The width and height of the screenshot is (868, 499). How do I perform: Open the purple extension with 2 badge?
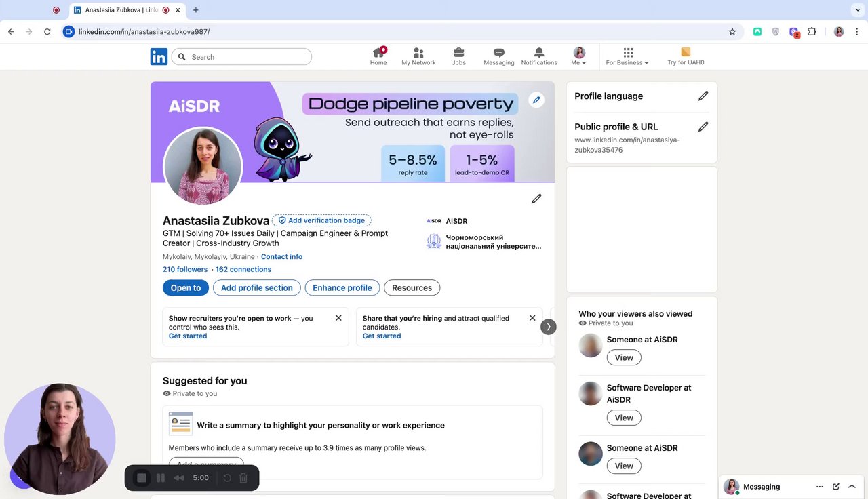pyautogui.click(x=794, y=32)
